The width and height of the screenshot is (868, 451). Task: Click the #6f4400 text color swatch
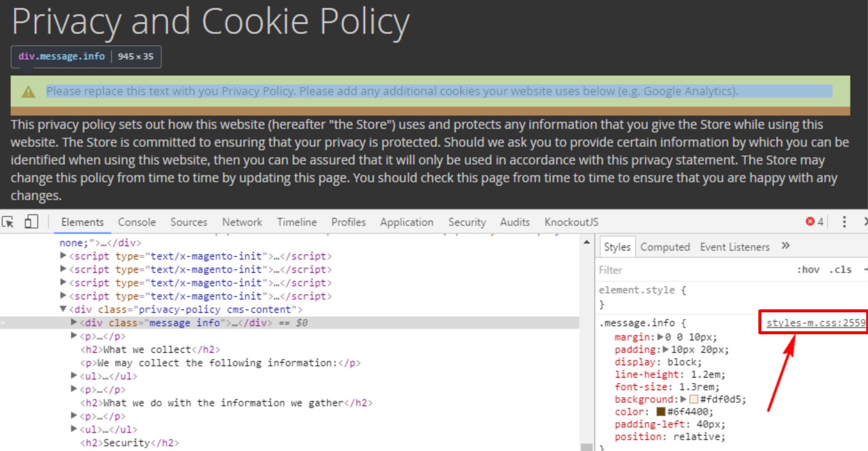point(661,412)
